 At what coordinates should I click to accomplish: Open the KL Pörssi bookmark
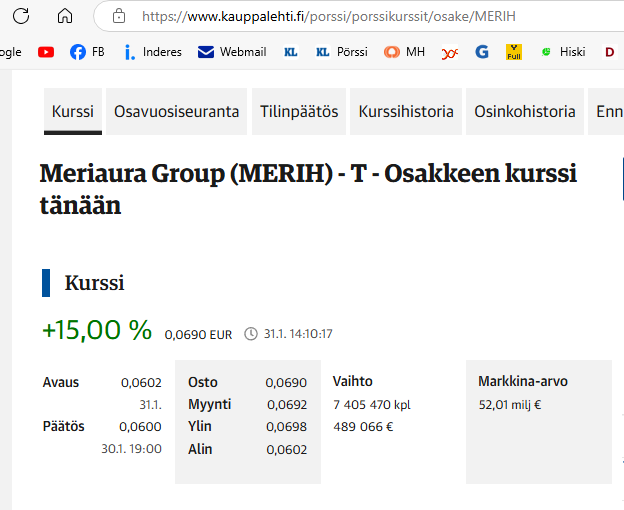click(x=341, y=52)
